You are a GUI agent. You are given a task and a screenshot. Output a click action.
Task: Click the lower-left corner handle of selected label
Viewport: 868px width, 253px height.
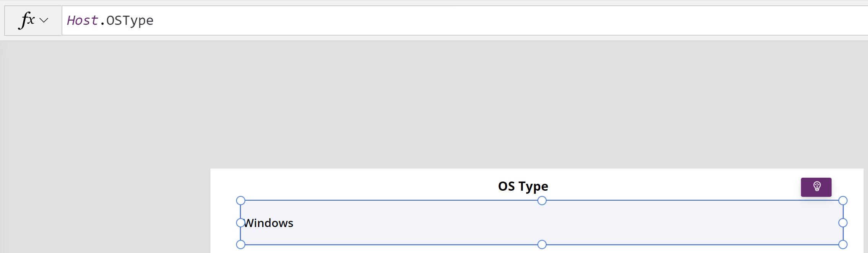pos(241,245)
